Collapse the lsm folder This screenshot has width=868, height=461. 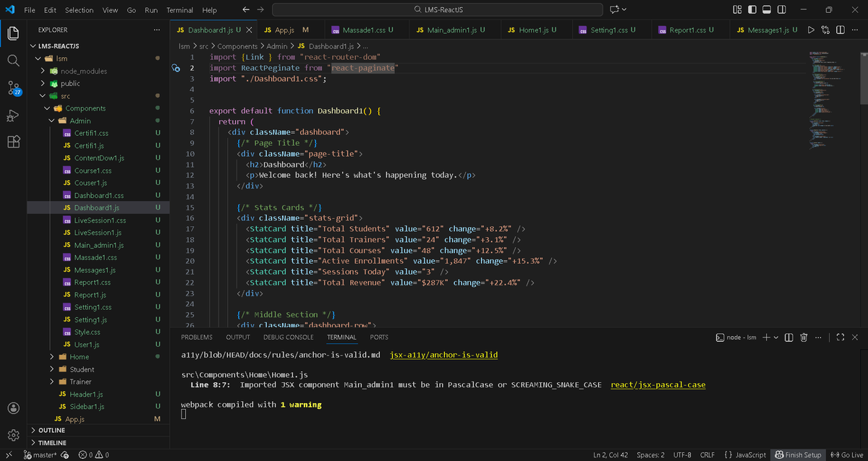38,58
